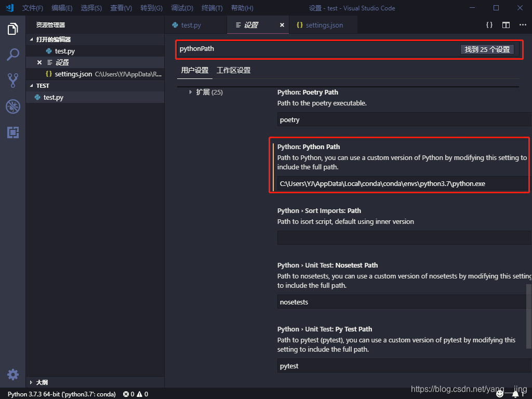Switch to the settings.json editor tab
This screenshot has width=532, height=399.
click(323, 25)
